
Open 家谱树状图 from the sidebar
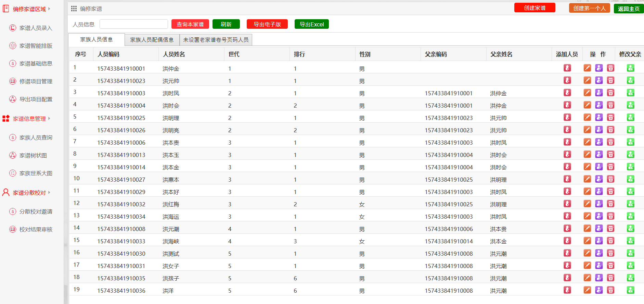click(33, 156)
